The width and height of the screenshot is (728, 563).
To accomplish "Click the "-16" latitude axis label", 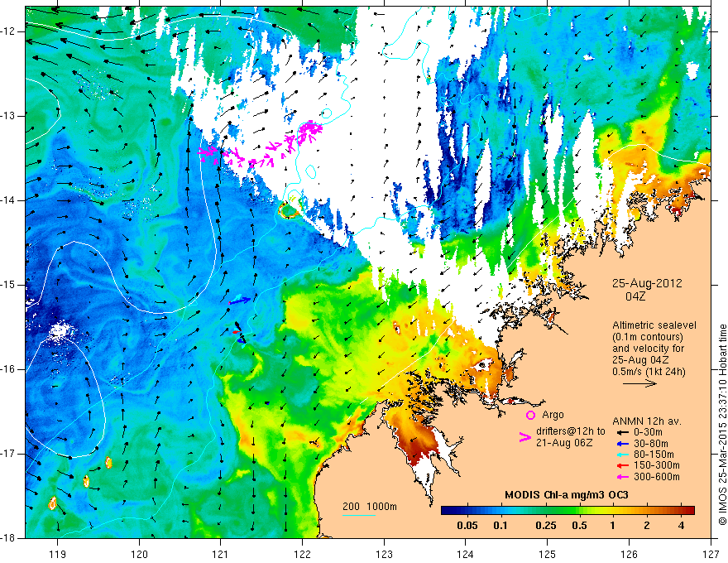I will click(9, 369).
